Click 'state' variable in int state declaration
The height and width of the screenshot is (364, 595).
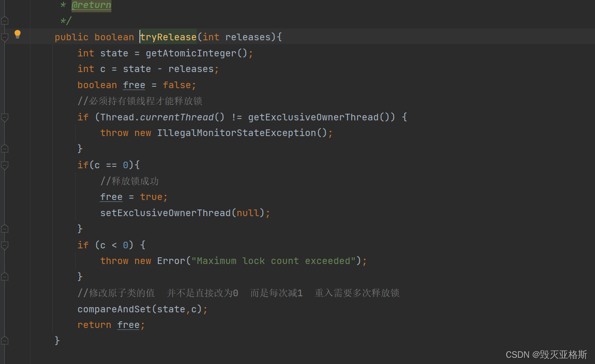point(114,53)
